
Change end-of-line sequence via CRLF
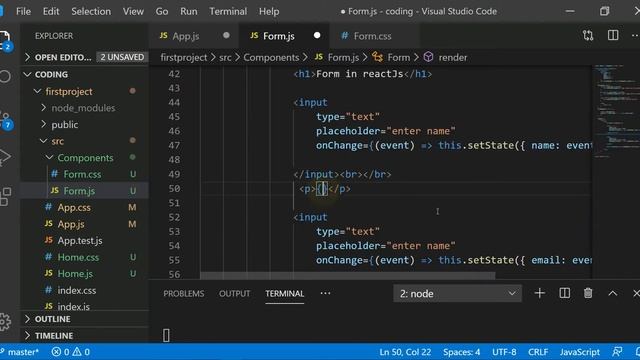(x=538, y=352)
